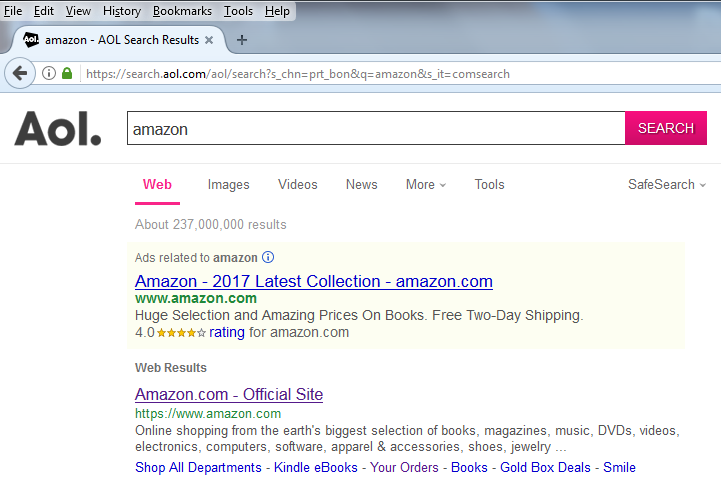The height and width of the screenshot is (488, 721).
Task: Open the Amazon.com - Official Site link
Action: pyautogui.click(x=229, y=394)
